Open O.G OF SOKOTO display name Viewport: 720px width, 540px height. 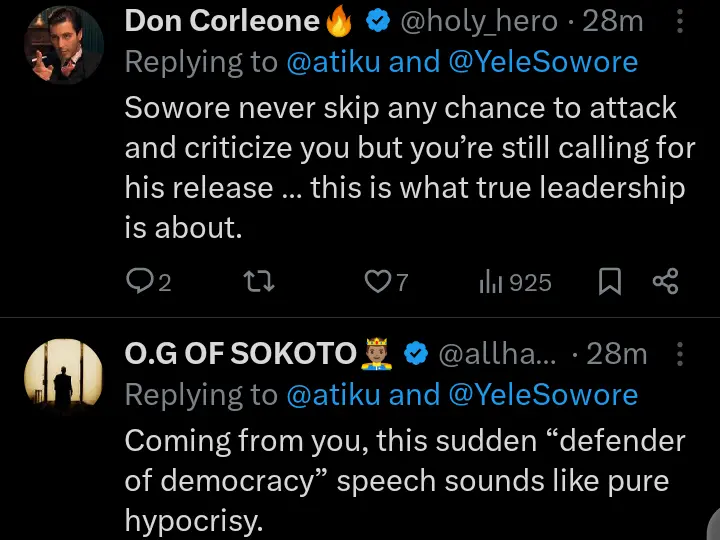tap(240, 354)
